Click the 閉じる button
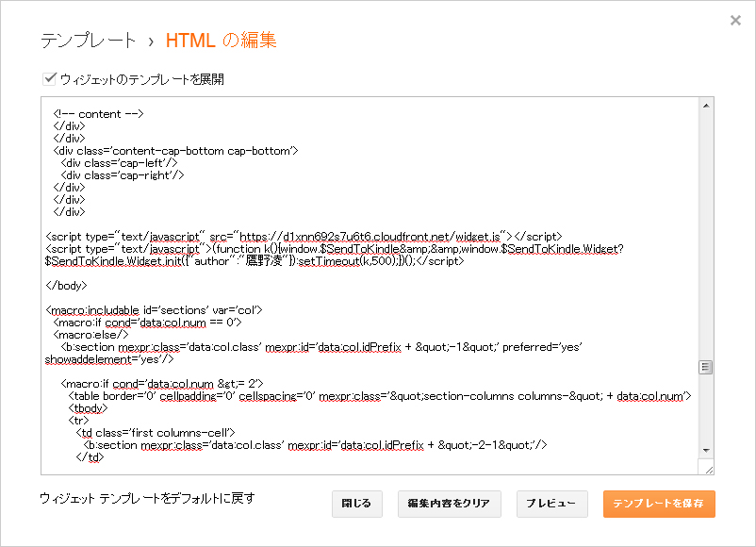The height and width of the screenshot is (547, 756). click(356, 504)
